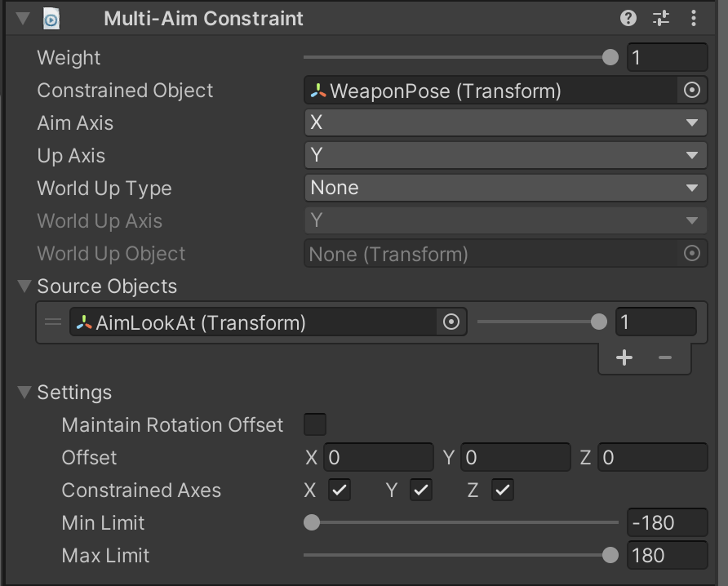Image resolution: width=728 pixels, height=586 pixels.
Task: Grab the AimLookAt row reorder handle
Action: 53,322
